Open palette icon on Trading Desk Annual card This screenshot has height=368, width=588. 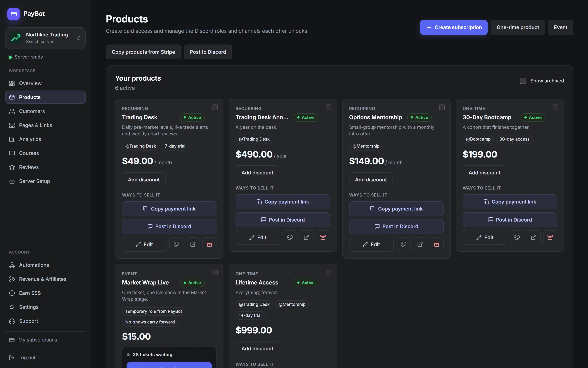coord(290,237)
